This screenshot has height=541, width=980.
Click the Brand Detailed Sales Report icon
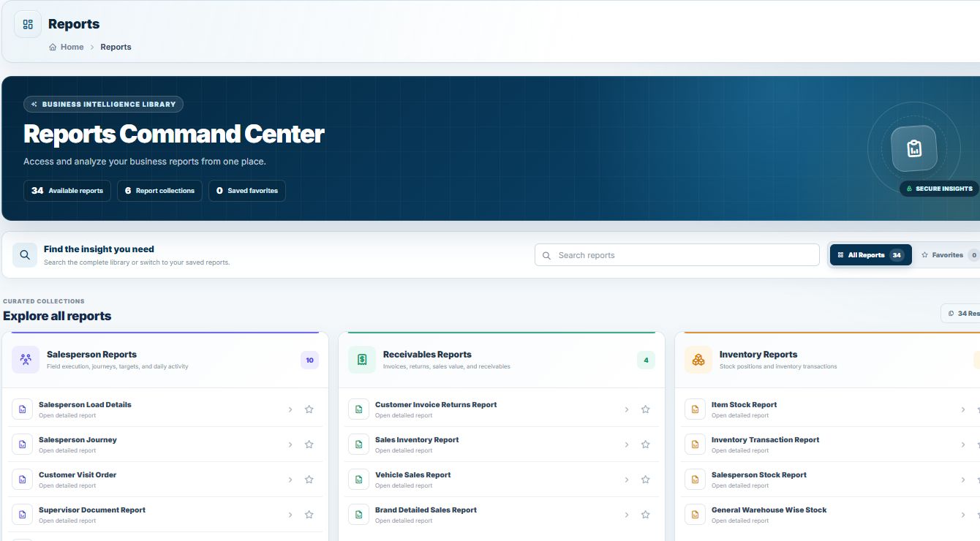click(x=358, y=515)
